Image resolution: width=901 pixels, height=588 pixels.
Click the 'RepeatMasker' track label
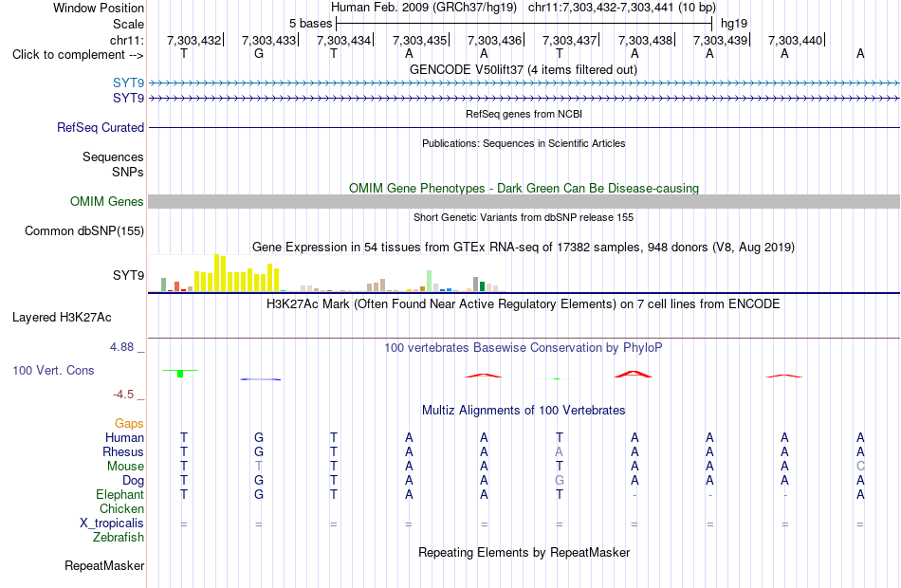coord(104,566)
